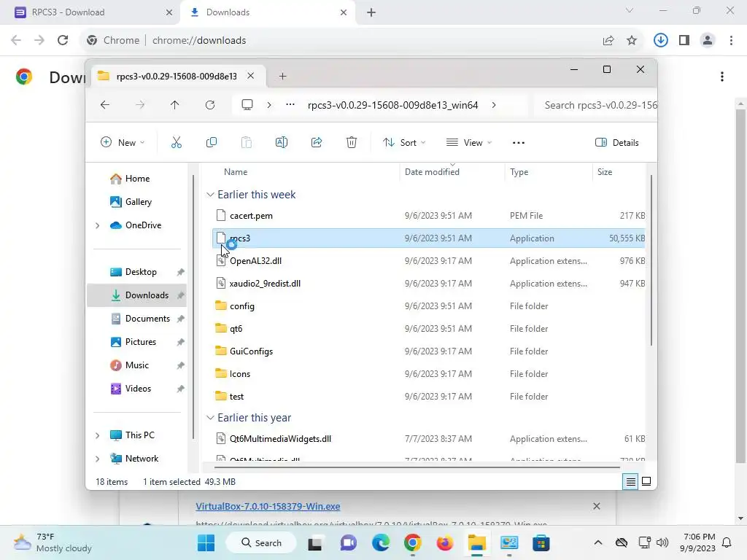Select the rpcs3 Application file

(429, 238)
